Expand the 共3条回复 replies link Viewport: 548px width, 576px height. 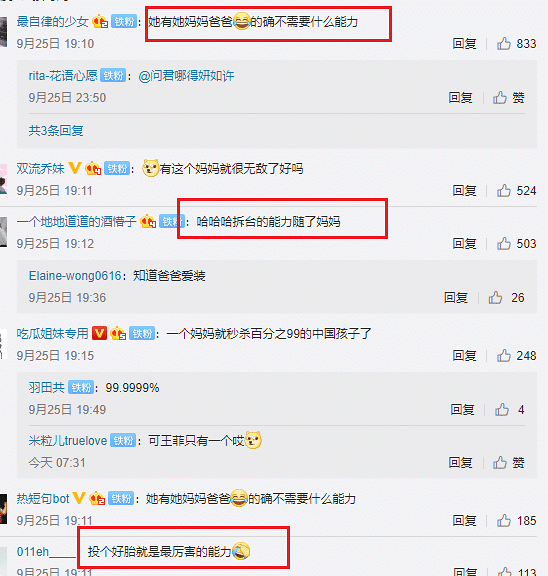click(56, 130)
